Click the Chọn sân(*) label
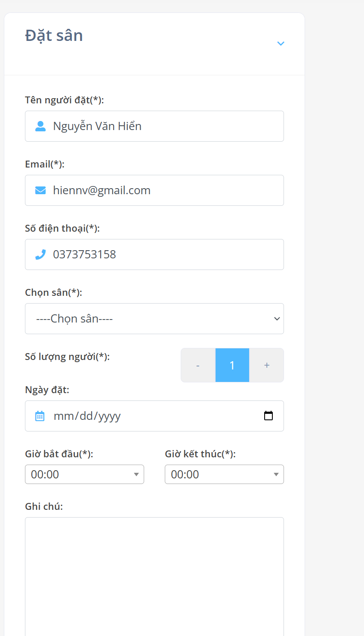Viewport: 364px width, 636px height. (53, 292)
